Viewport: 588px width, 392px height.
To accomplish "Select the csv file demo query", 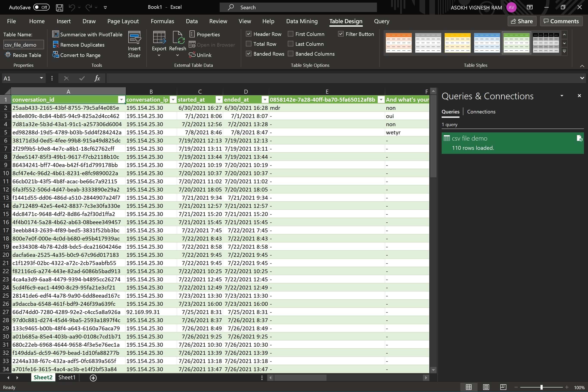I will (513, 143).
